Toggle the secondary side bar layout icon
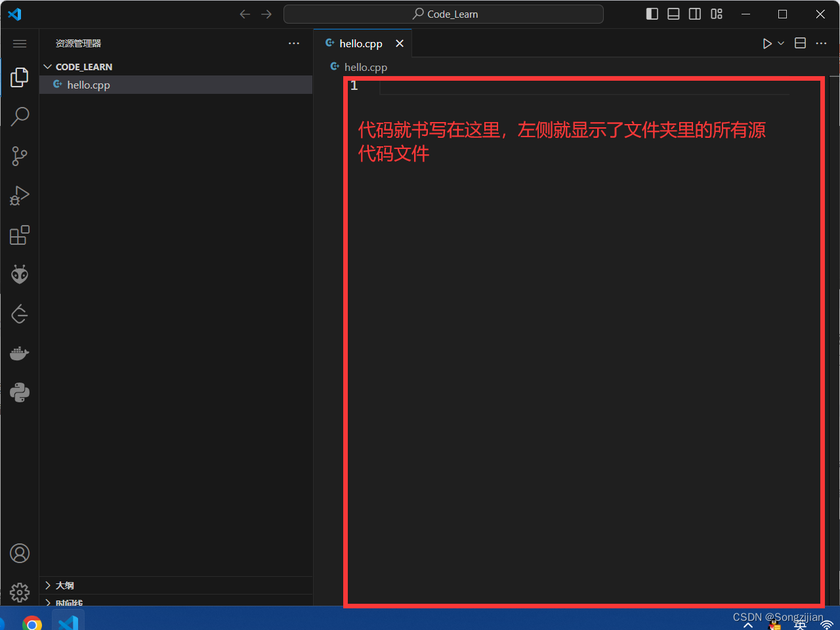840x630 pixels. tap(695, 14)
